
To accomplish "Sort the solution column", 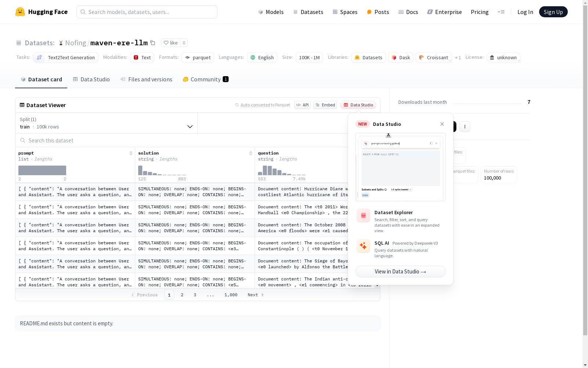I will (251, 153).
